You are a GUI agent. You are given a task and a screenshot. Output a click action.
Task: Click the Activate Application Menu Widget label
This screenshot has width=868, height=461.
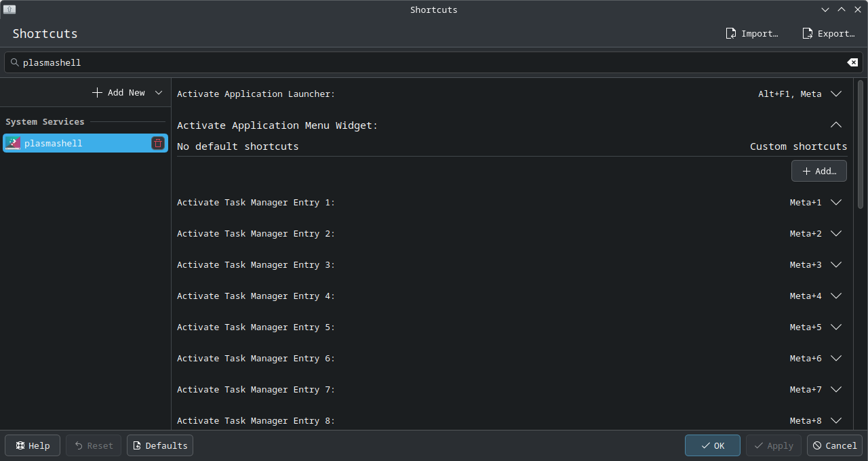pyautogui.click(x=277, y=125)
